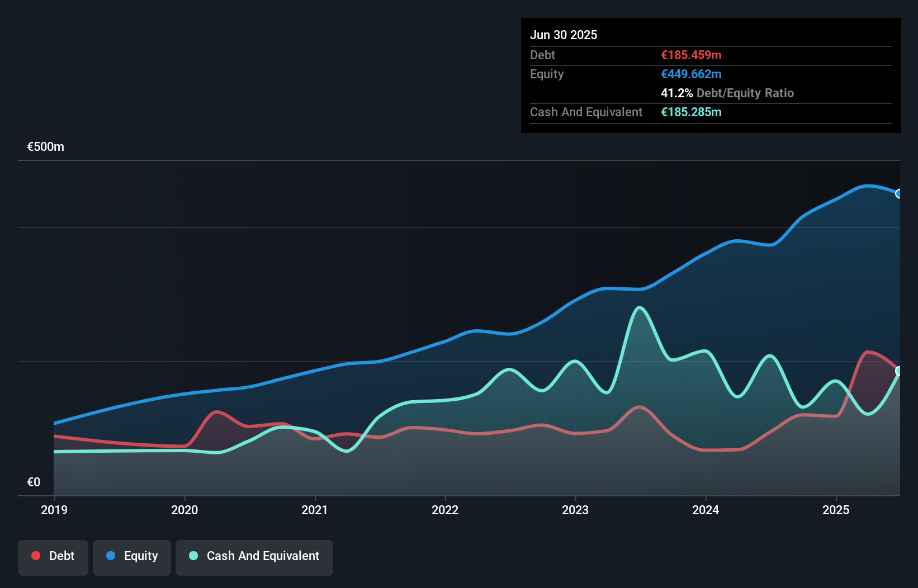Click the blue Equity value €449.662m in tooltip

click(691, 74)
